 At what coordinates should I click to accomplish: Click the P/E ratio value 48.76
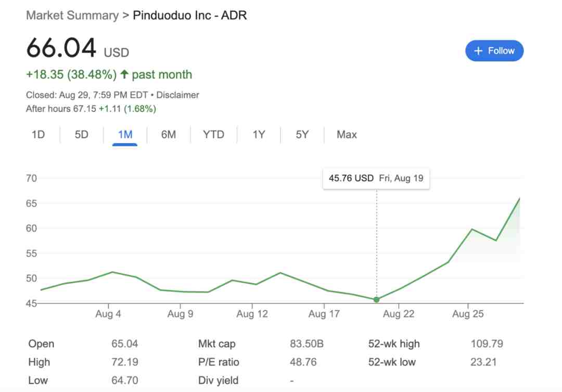[303, 362]
